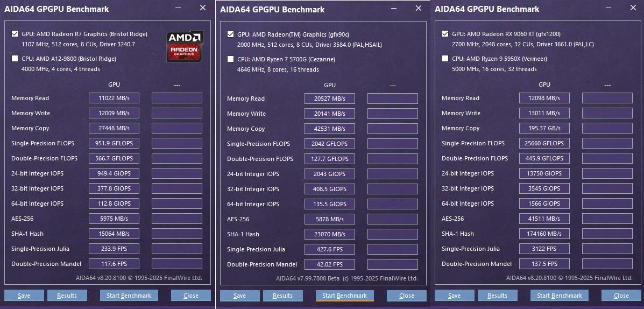Viewport: 644px width, 309px height.
Task: Open Results in the RX 9060 XT window
Action: [497, 296]
